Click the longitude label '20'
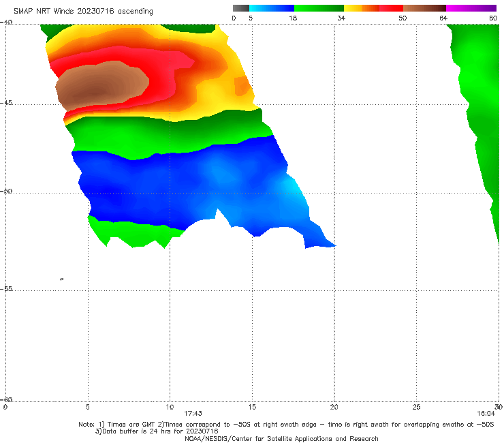 point(334,407)
